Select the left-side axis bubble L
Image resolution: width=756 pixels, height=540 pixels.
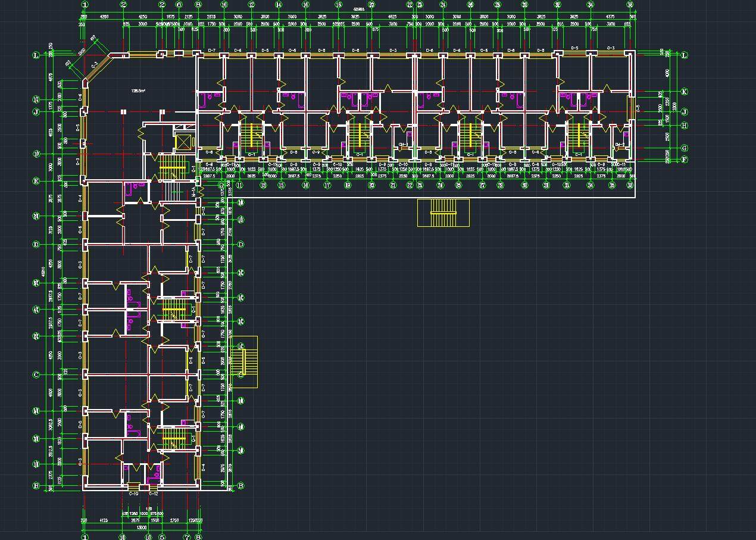pyautogui.click(x=36, y=55)
